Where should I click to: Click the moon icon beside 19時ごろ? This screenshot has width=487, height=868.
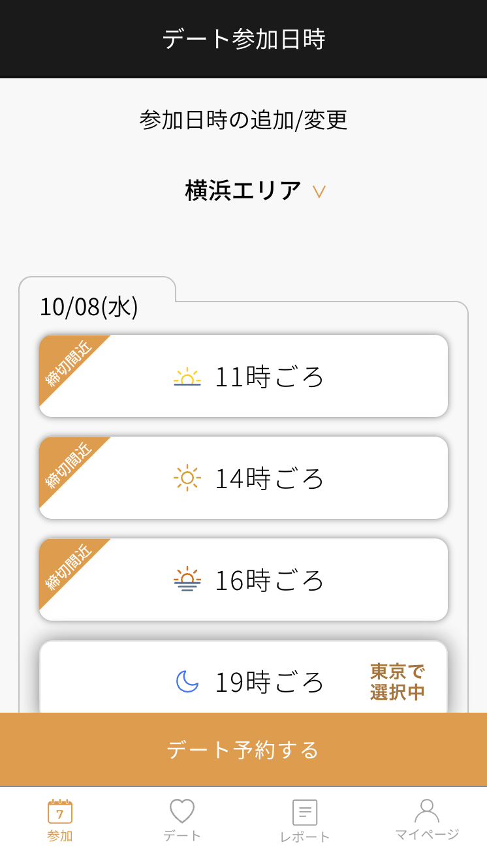(187, 681)
